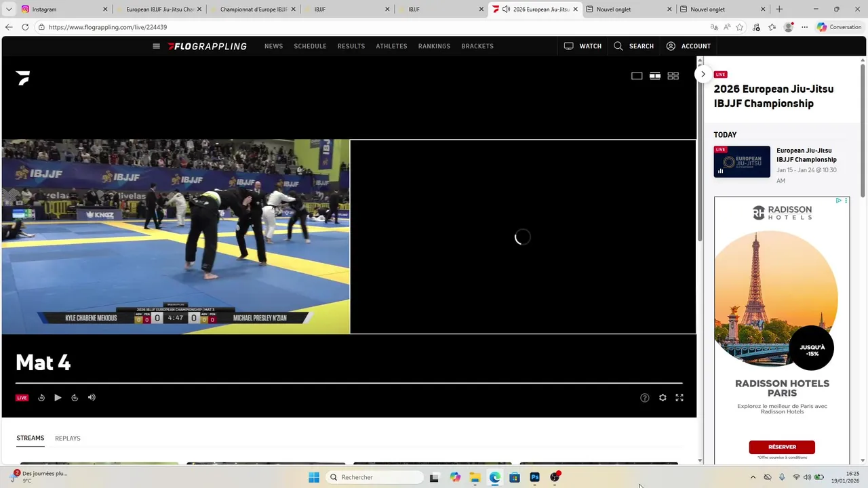Viewport: 868px width, 488px height.
Task: Open File Explorer from the taskbar
Action: pyautogui.click(x=475, y=477)
